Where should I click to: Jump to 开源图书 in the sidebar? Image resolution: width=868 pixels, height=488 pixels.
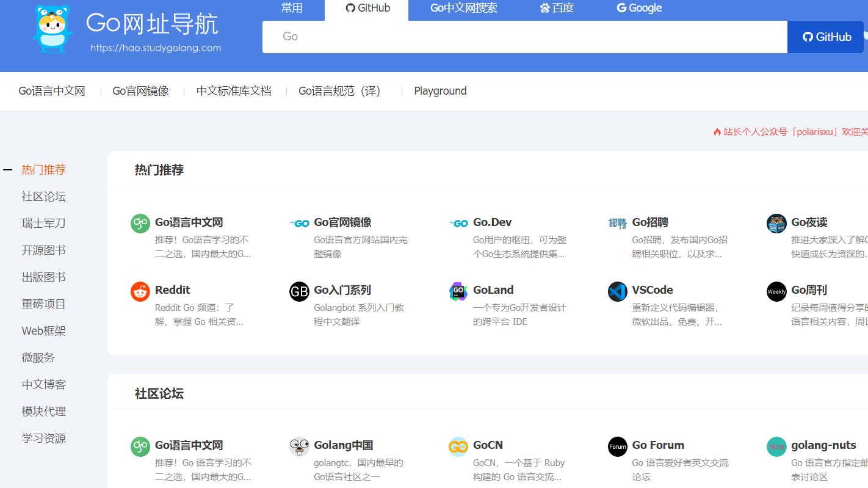[43, 250]
